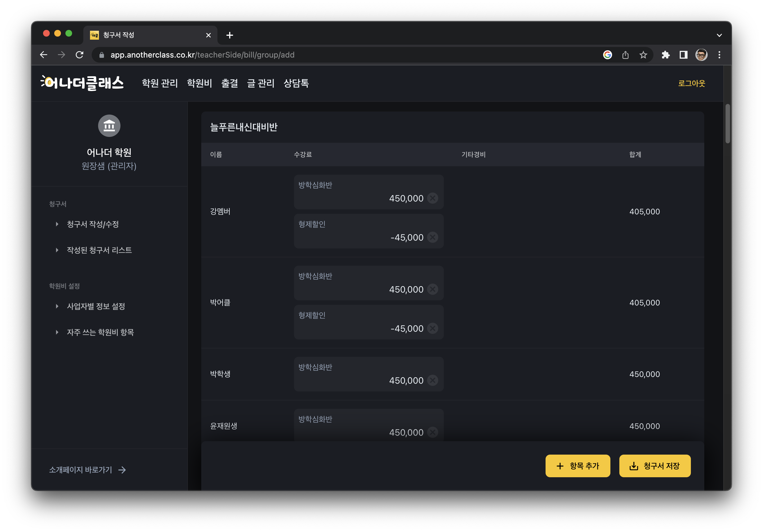Screen dimensions: 763x532
Task: Bookmark this page with star icon
Action: click(643, 55)
